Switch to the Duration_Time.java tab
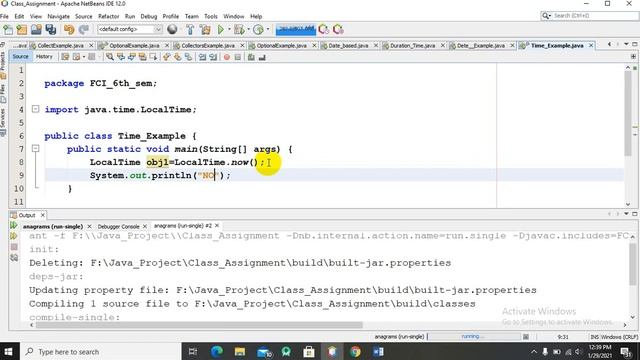640x360 pixels. pos(412,46)
